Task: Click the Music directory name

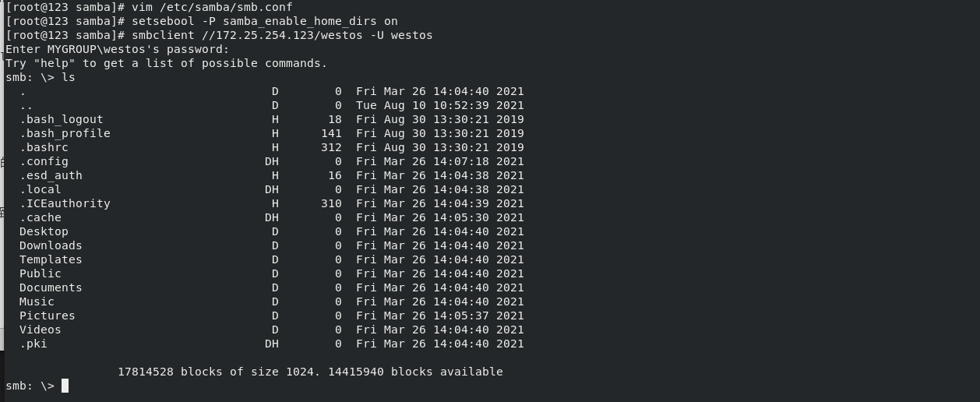Action: click(37, 301)
